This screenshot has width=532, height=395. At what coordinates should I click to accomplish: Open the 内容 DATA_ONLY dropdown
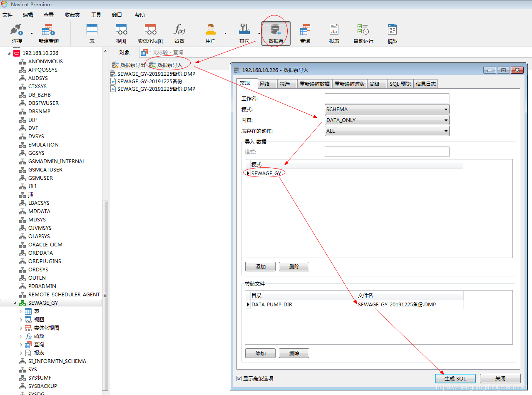[x=387, y=120]
